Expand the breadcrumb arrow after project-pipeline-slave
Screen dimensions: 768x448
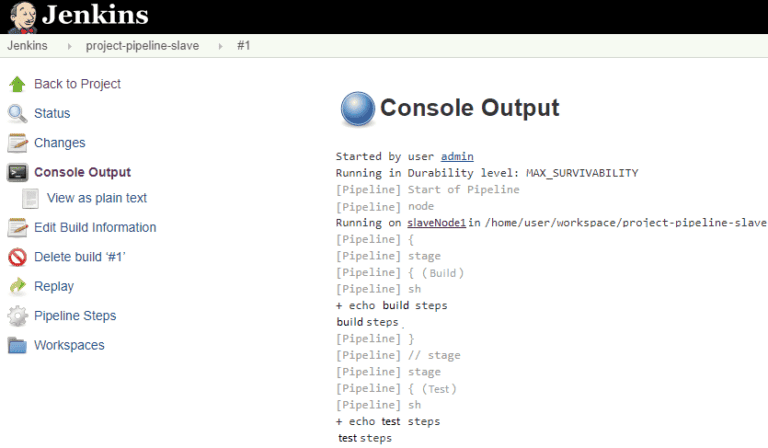[x=220, y=46]
